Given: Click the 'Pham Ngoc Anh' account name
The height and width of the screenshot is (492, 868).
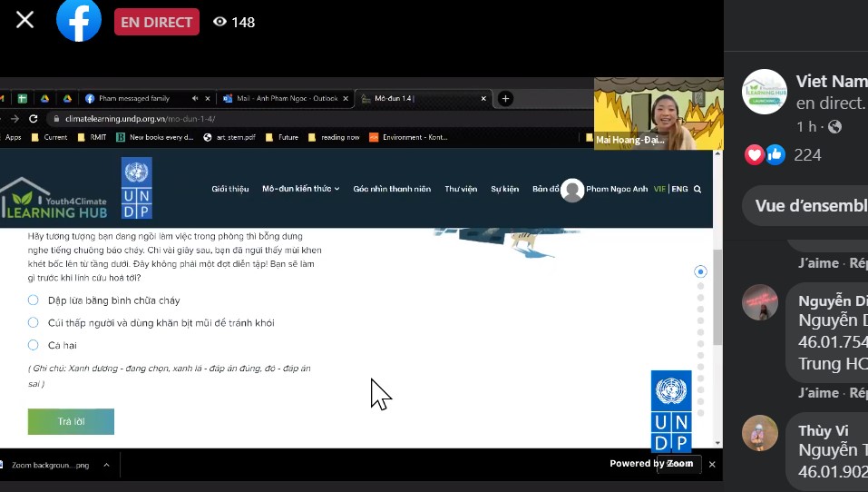Looking at the screenshot, I should [x=617, y=189].
